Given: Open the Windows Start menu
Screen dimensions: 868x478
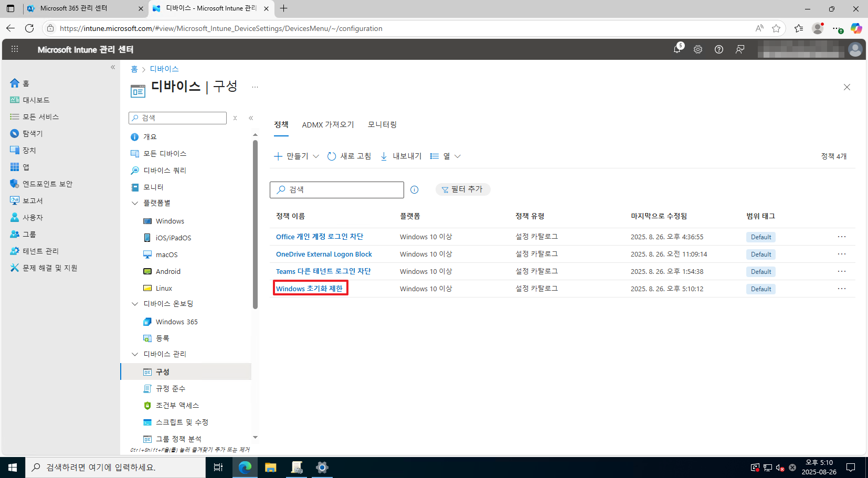Looking at the screenshot, I should (13, 467).
